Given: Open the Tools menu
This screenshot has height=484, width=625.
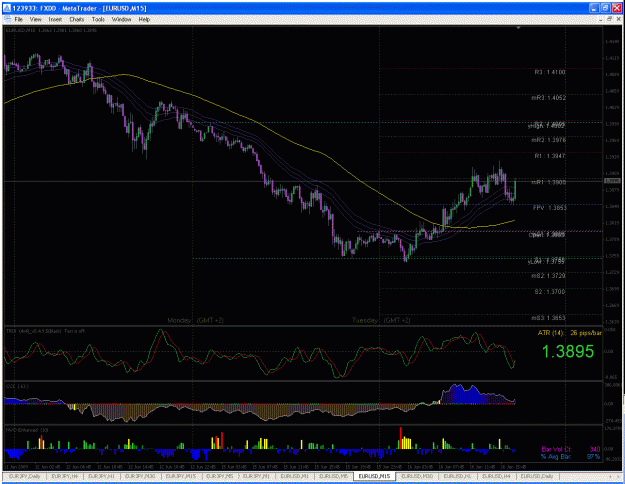Looking at the screenshot, I should click(98, 19).
